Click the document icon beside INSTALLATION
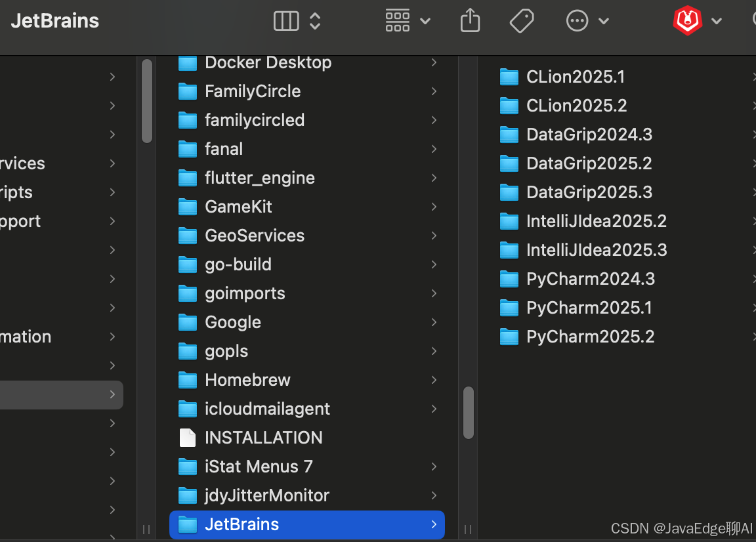 point(188,438)
